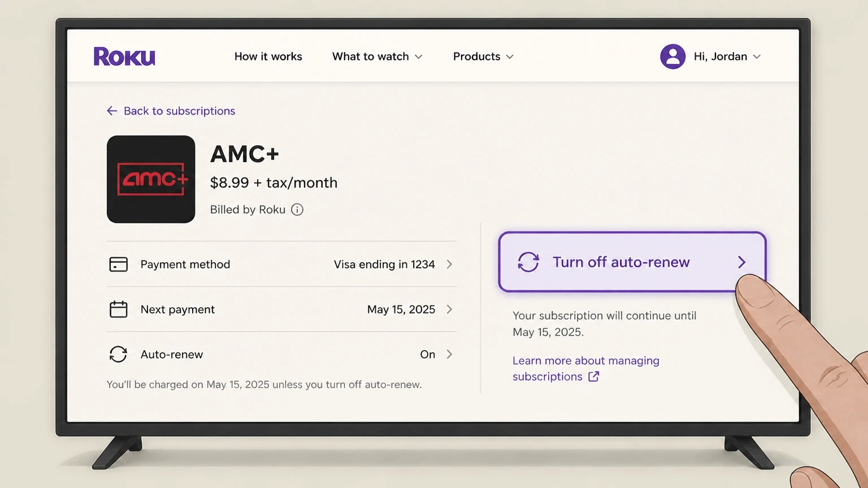The width and height of the screenshot is (868, 488).
Task: Click the info icon beside Billed by Roku
Action: pos(297,210)
